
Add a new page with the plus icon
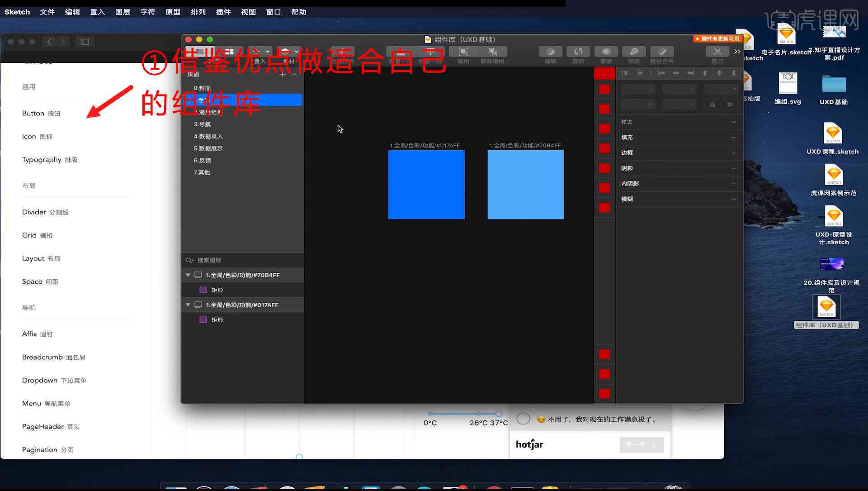click(283, 74)
